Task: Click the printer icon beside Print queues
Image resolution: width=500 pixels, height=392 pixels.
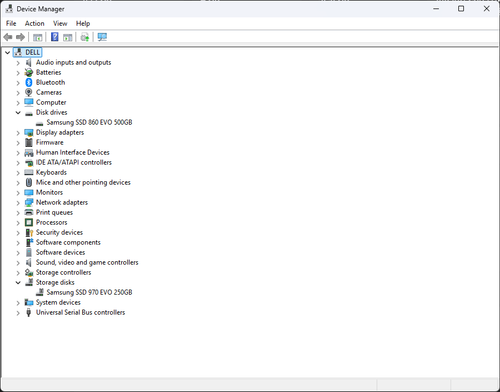Action: [x=29, y=212]
